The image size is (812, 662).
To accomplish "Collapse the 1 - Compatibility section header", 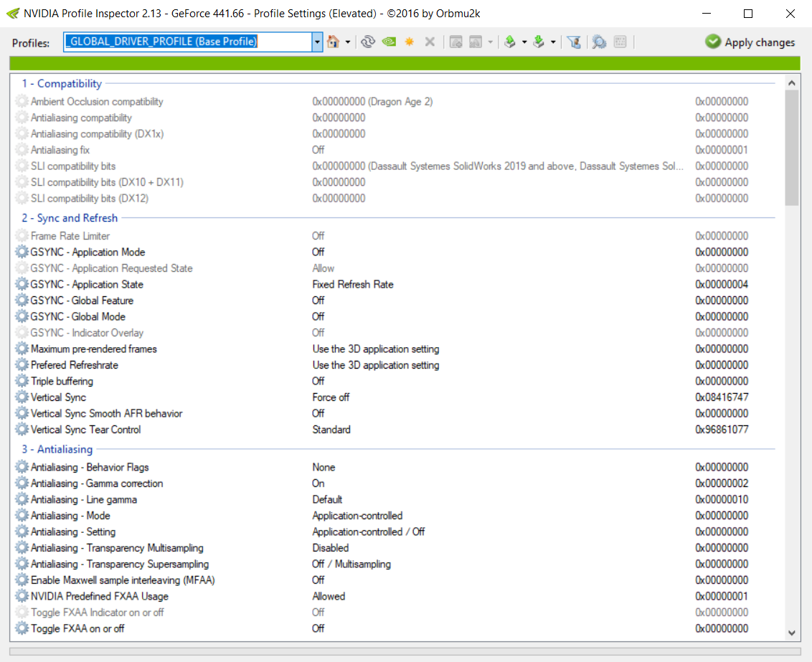I will (62, 83).
